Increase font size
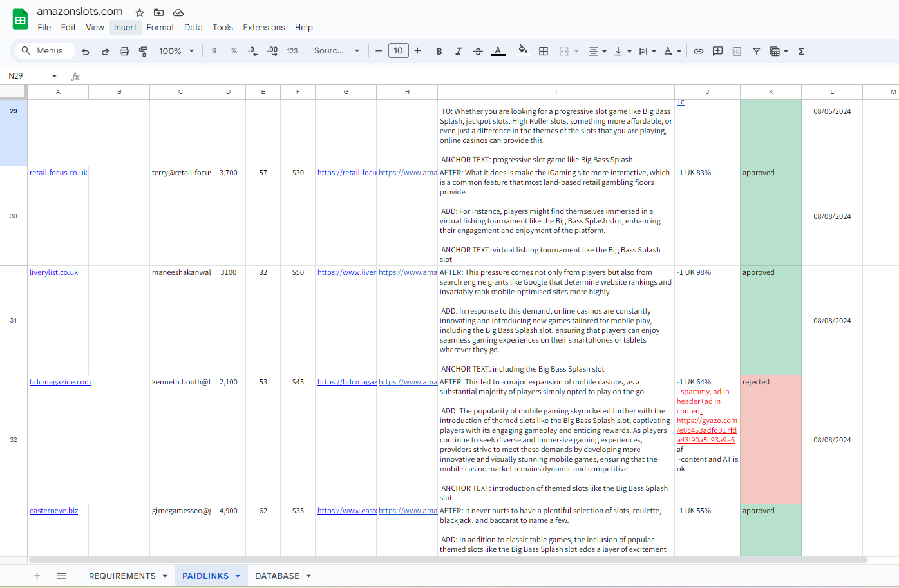This screenshot has height=588, width=899. pos(417,51)
